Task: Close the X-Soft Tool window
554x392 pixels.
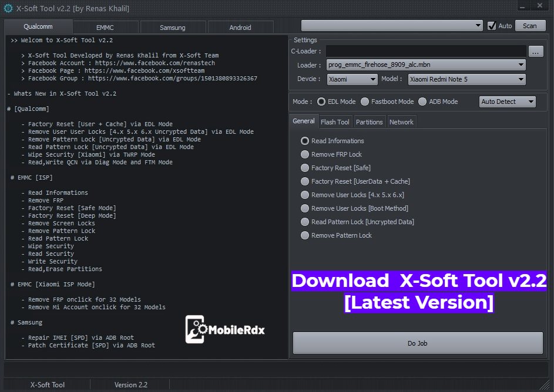Action: (539, 5)
